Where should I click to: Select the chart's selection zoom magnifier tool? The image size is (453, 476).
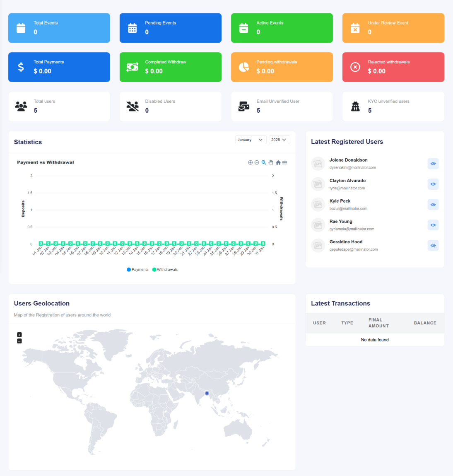(264, 162)
